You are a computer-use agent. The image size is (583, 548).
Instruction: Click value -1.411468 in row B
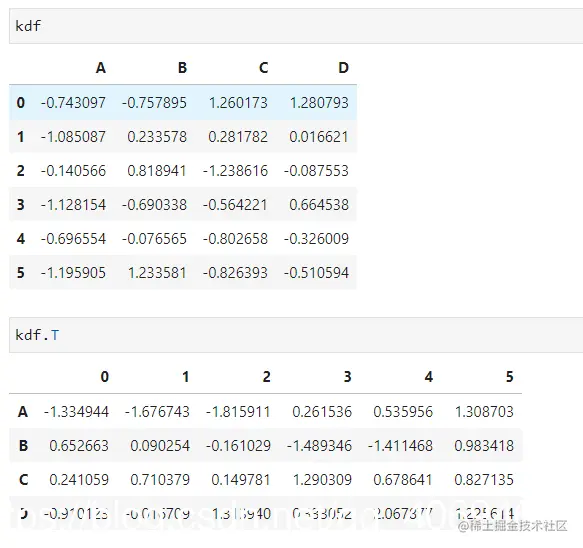pyautogui.click(x=400, y=446)
